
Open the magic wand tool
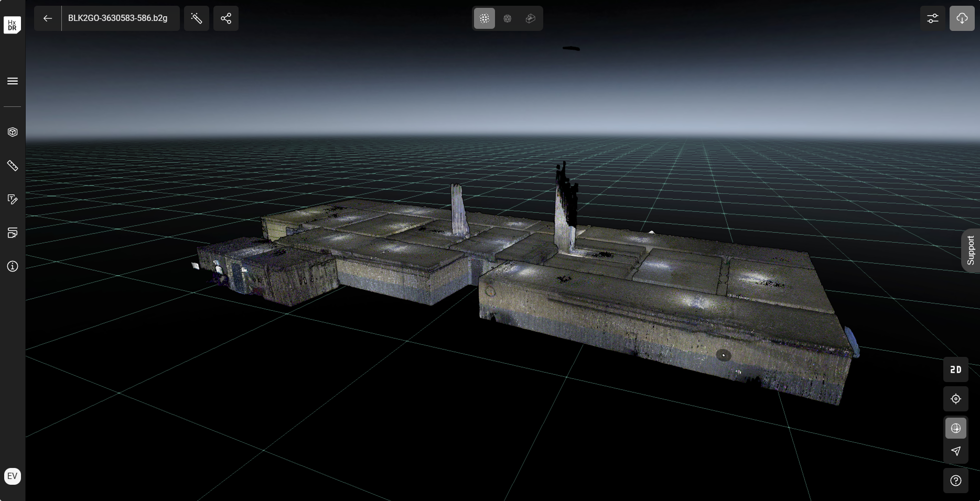click(x=197, y=18)
